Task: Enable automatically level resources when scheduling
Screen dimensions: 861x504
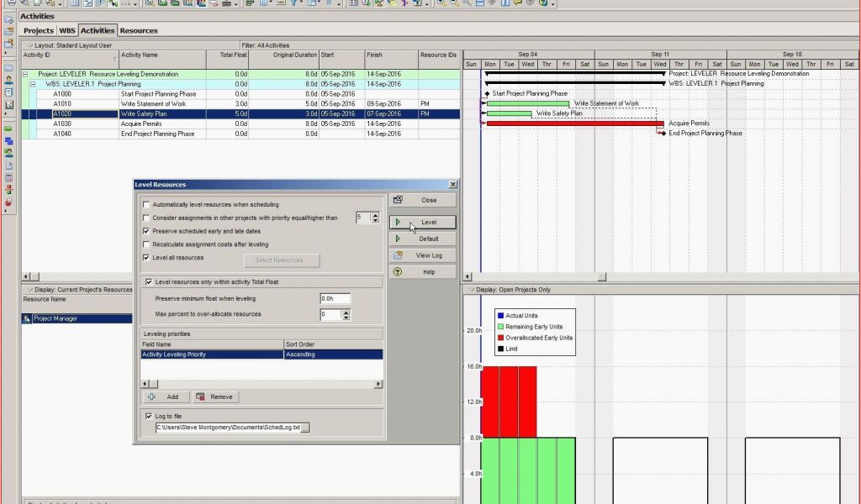Action: pos(147,204)
